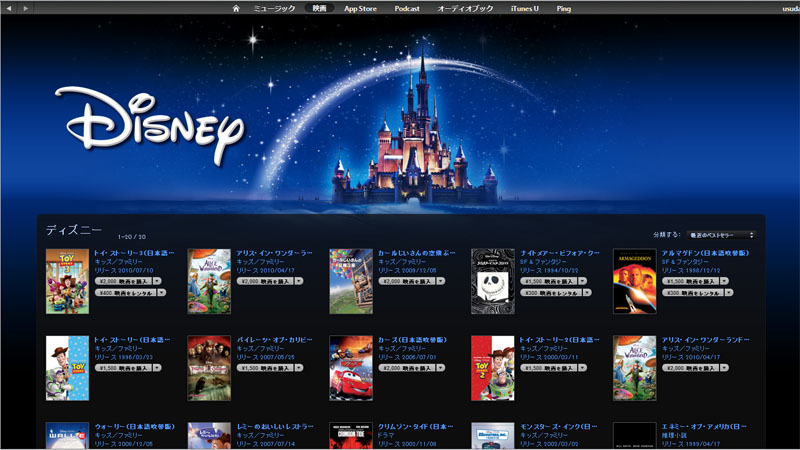Open the パイレーツ・オブ・カリビ title link
800x450 pixels.
click(274, 340)
